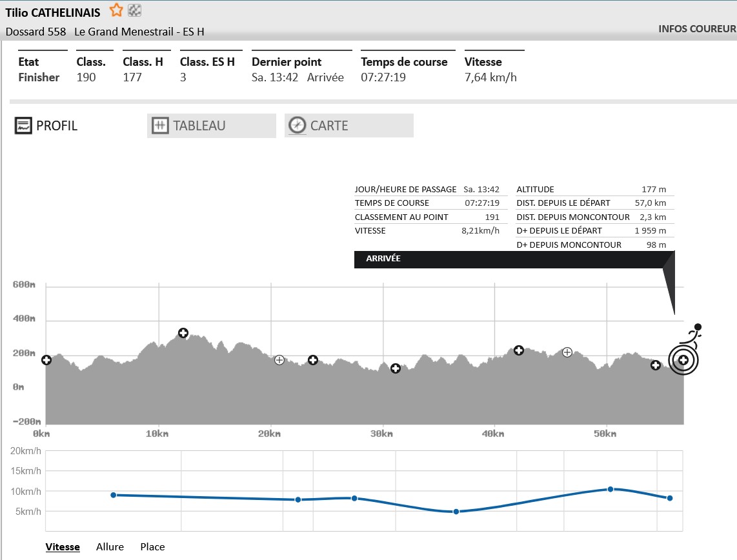Screen dimensions: 737x560
Task: Click the checkpoint marker on the highest peak
Action: (x=183, y=333)
